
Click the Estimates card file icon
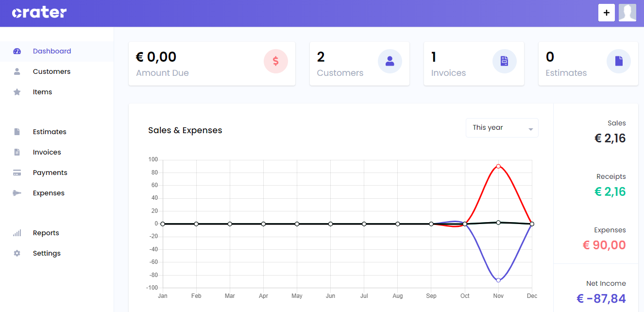coord(619,61)
